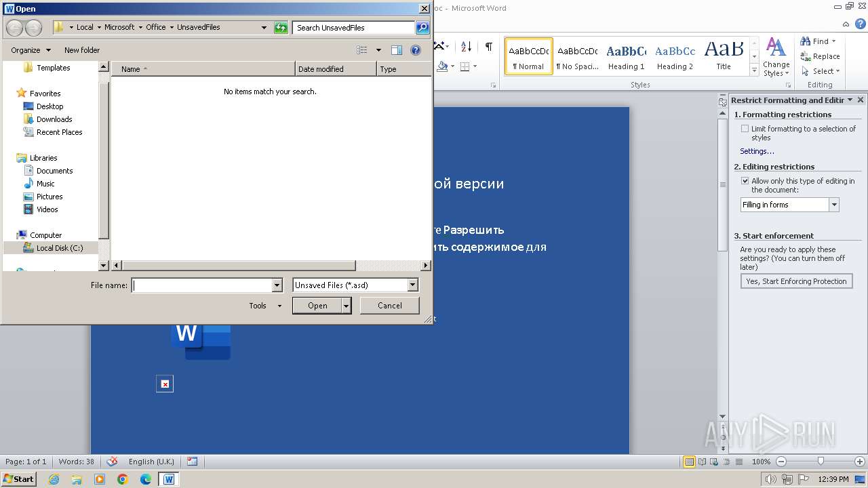This screenshot has width=868, height=488.
Task: Click the macro recording icon in status bar
Action: 193,462
